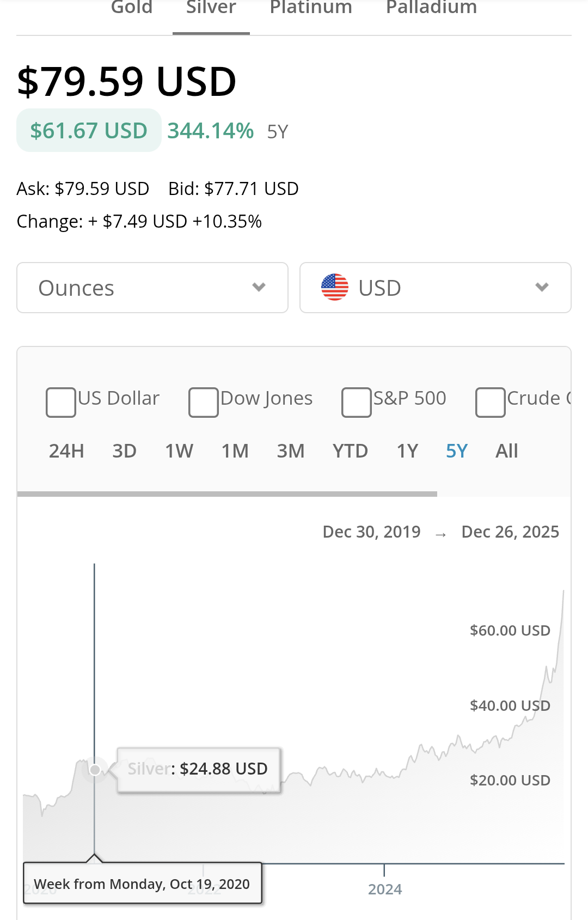
Task: Check the Dow Jones comparison box
Action: (204, 403)
